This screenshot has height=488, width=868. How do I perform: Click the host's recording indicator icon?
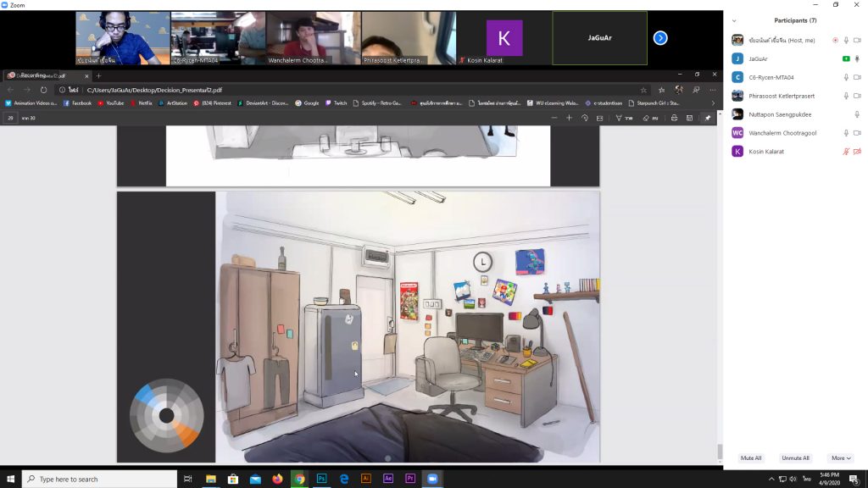[x=835, y=40]
